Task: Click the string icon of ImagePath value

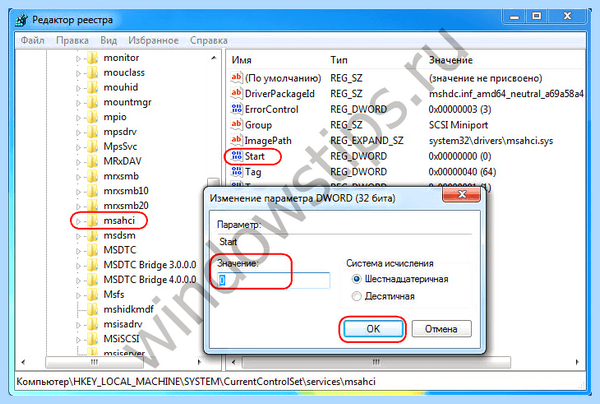Action: (x=236, y=140)
